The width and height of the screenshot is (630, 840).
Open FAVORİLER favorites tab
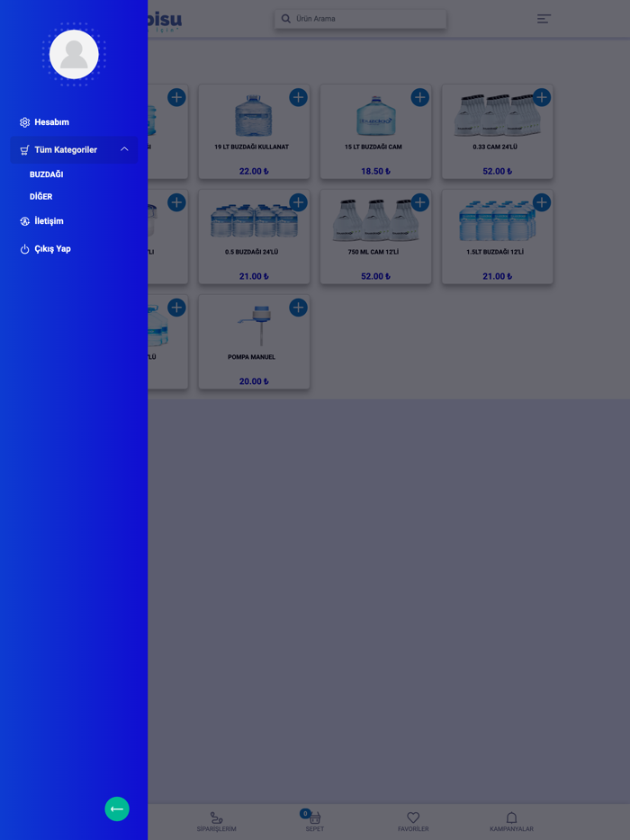(413, 822)
